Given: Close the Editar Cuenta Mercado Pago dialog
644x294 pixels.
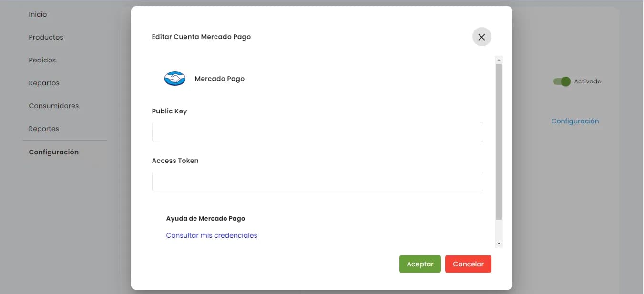Looking at the screenshot, I should tap(481, 37).
